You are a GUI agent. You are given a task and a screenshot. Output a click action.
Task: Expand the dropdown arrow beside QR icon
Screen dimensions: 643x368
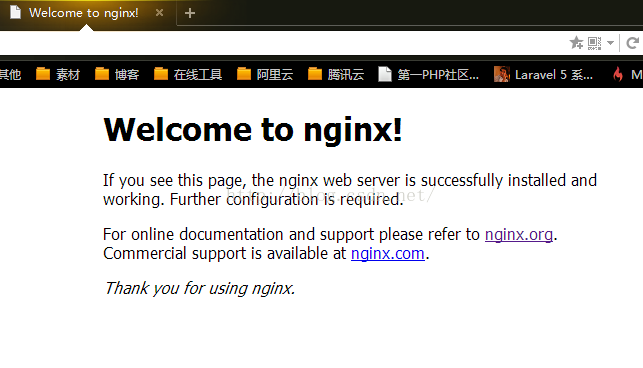610,43
